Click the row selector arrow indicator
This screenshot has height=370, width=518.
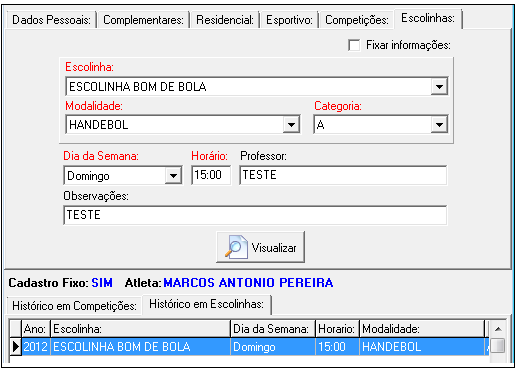tap(15, 347)
